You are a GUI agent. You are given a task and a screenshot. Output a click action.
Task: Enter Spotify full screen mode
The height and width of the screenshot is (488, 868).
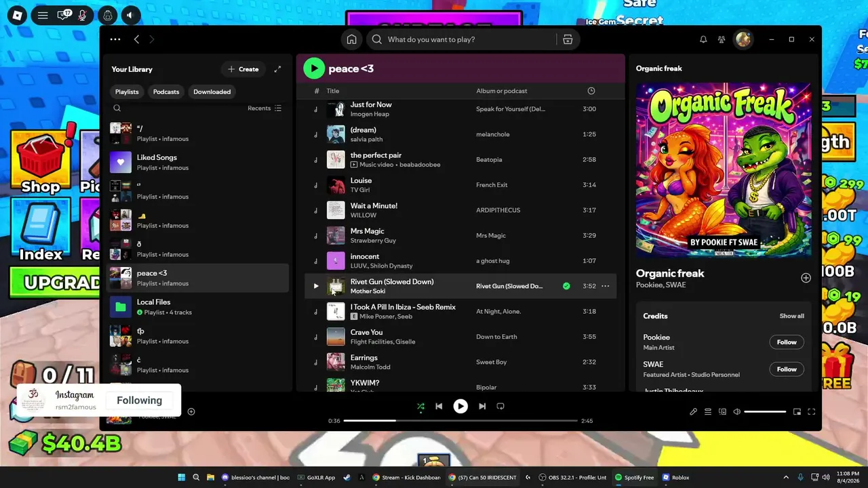click(x=812, y=411)
